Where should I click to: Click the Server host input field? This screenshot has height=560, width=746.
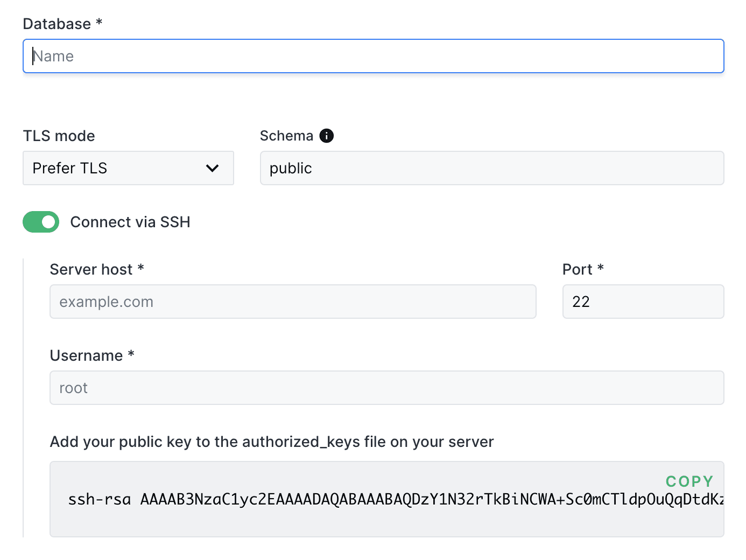293,302
